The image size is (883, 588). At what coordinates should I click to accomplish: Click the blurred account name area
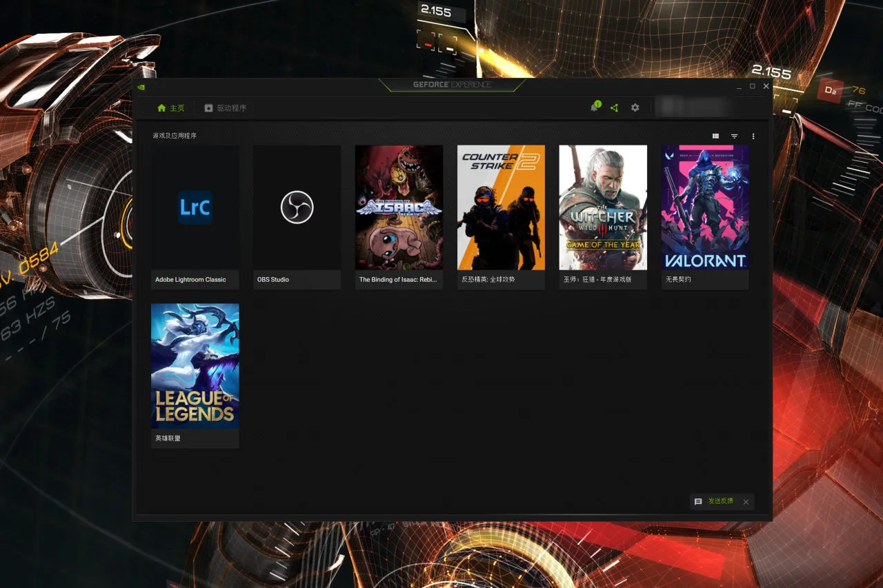[692, 108]
